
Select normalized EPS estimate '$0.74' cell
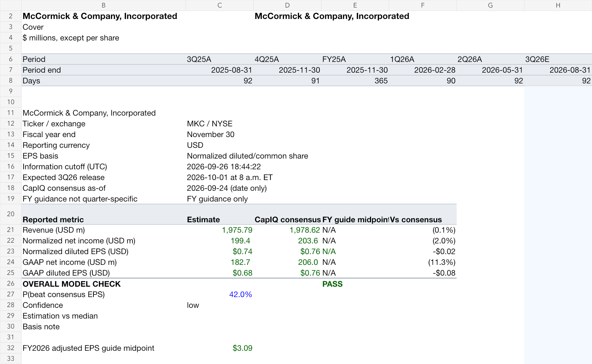tap(220, 251)
